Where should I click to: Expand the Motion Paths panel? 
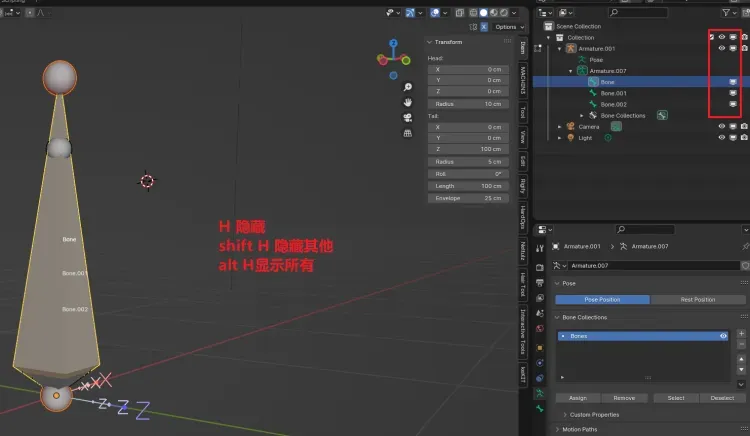[557, 429]
